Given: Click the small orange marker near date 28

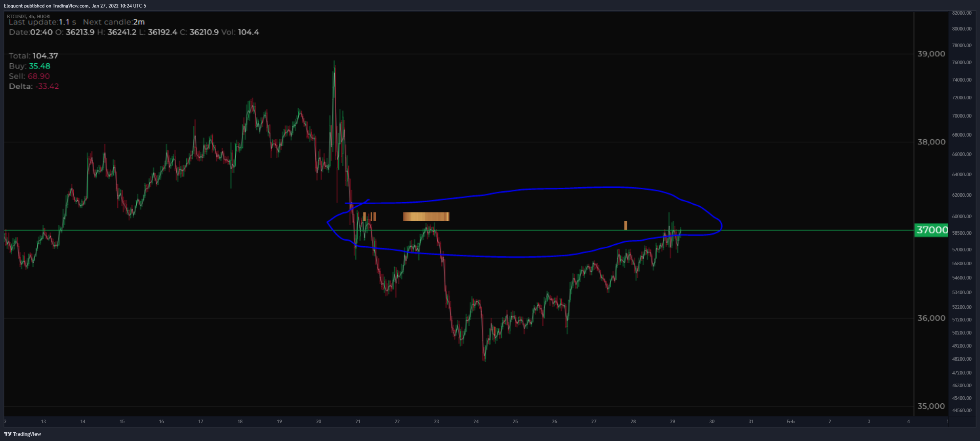Looking at the screenshot, I should [625, 225].
